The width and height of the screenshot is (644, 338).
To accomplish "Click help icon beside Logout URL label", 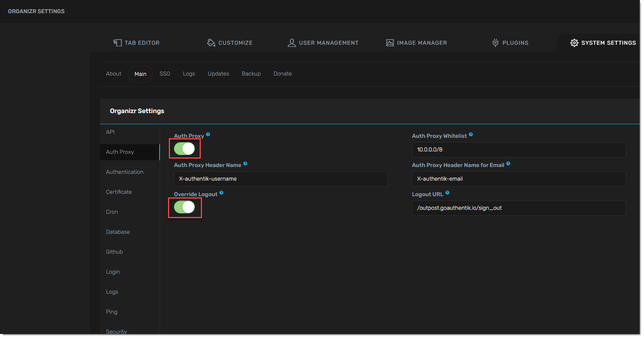I will coord(447,193).
